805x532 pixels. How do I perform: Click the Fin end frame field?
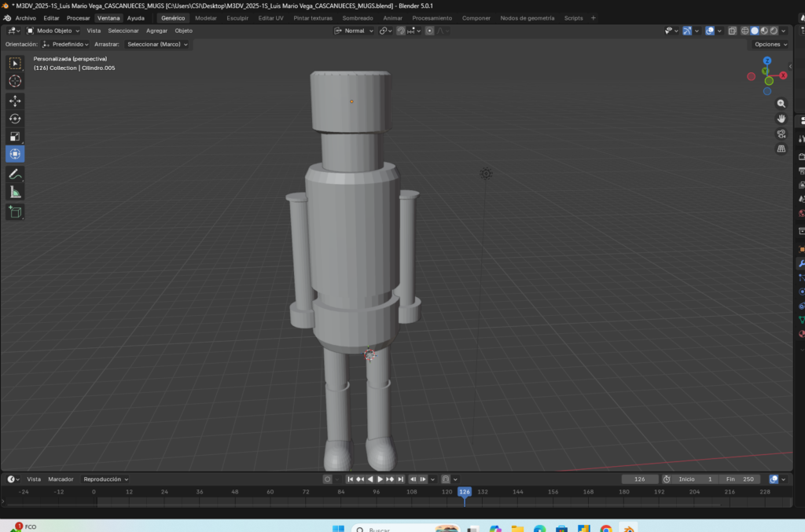point(740,479)
